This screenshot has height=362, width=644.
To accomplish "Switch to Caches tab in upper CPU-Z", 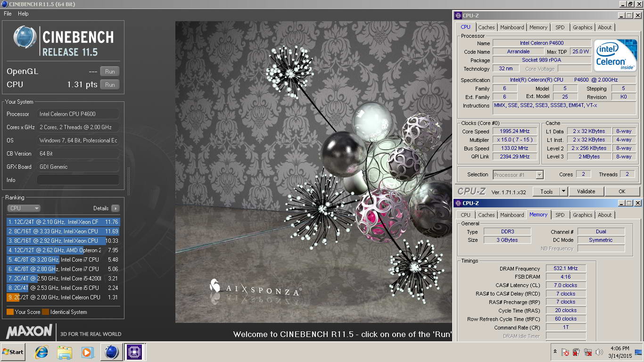I will point(487,27).
